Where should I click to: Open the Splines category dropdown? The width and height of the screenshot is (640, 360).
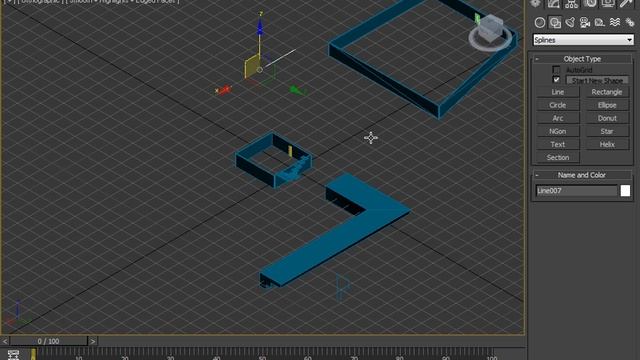click(x=583, y=40)
